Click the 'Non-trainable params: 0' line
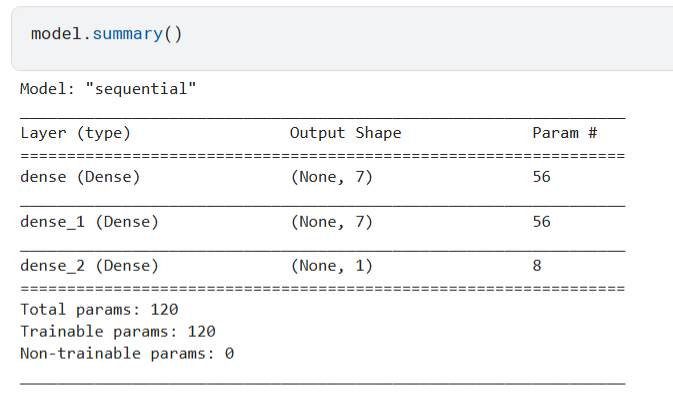This screenshot has width=673, height=397. 127,354
